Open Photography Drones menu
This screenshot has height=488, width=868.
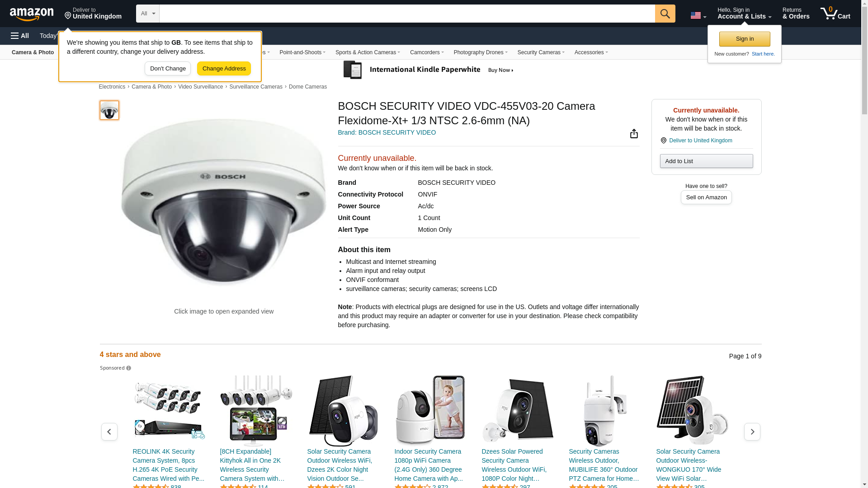click(481, 52)
